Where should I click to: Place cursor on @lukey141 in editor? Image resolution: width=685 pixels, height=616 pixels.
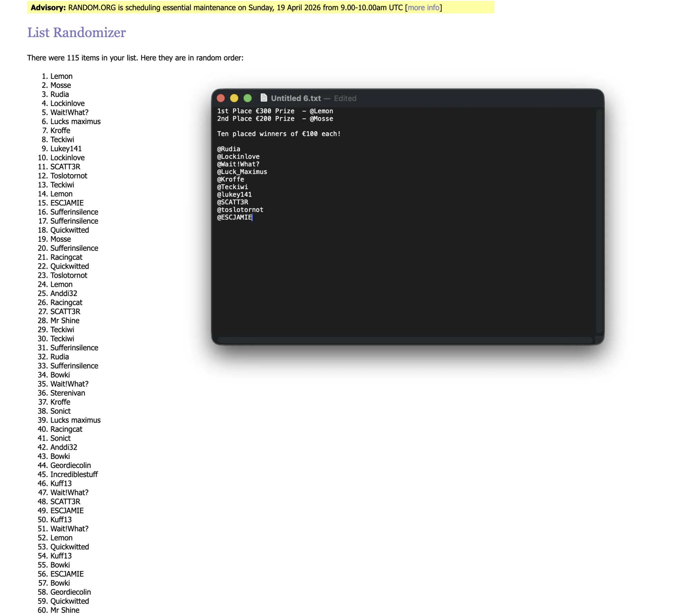(234, 195)
